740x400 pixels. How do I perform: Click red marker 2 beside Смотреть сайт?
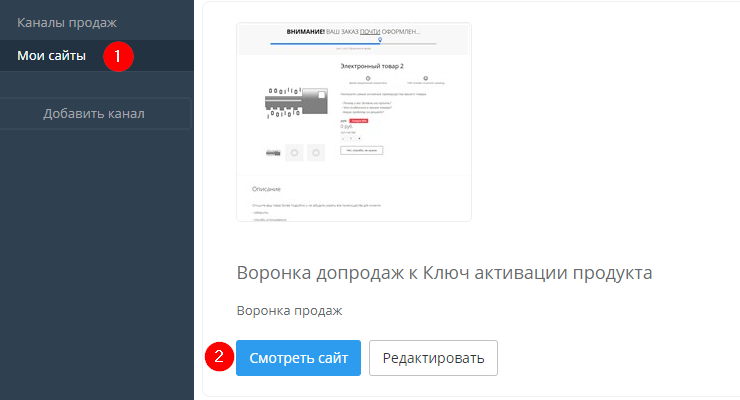pyautogui.click(x=218, y=357)
